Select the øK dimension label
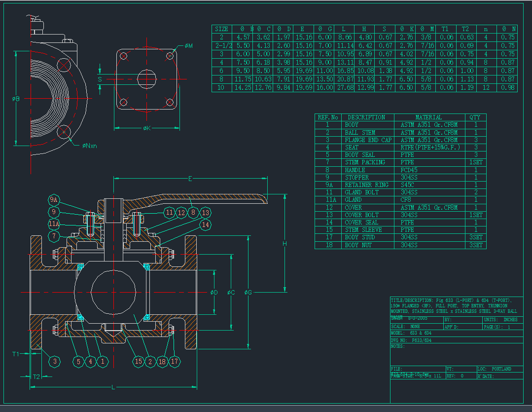 pos(147,128)
